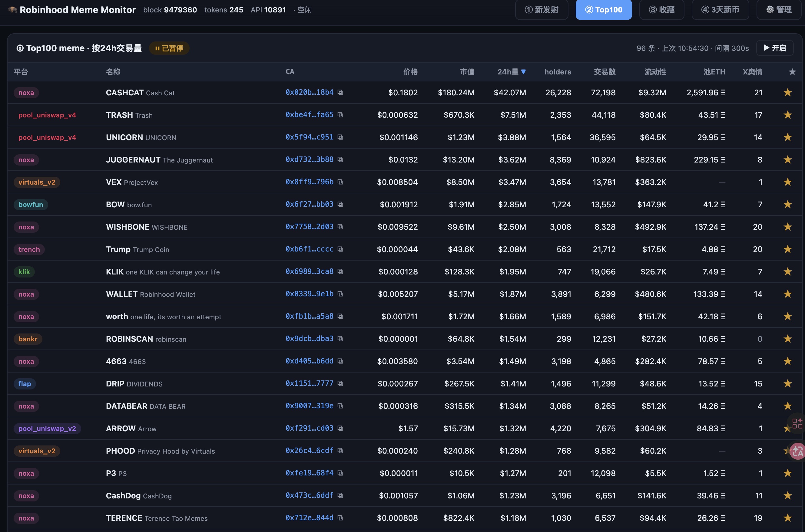805x532 pixels.
Task: Toggle favorite star for CASHCAT
Action: click(788, 92)
